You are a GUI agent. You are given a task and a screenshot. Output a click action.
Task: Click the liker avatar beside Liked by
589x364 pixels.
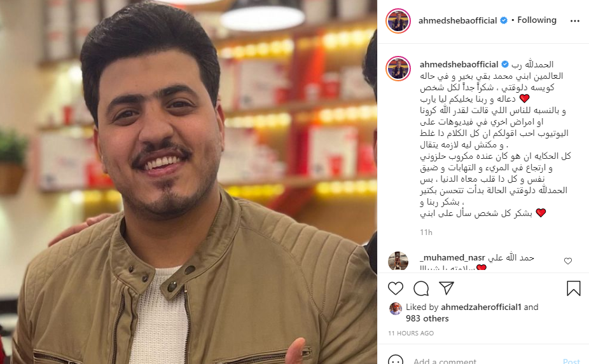(395, 309)
